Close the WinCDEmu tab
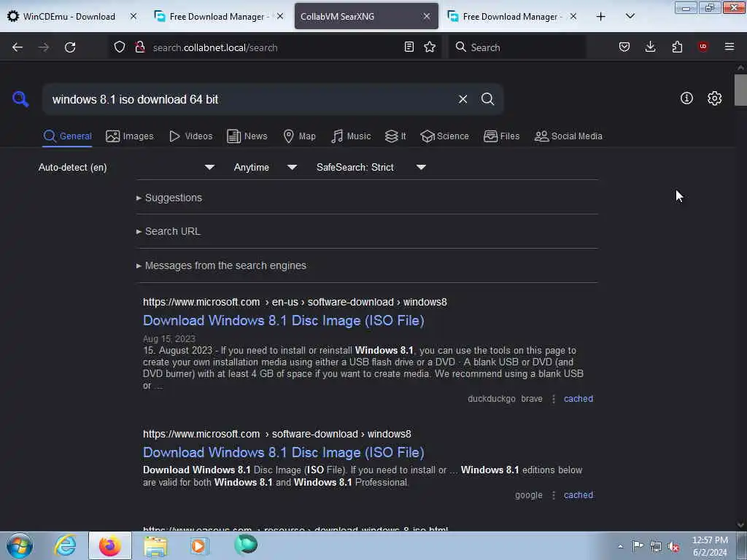 click(x=133, y=17)
